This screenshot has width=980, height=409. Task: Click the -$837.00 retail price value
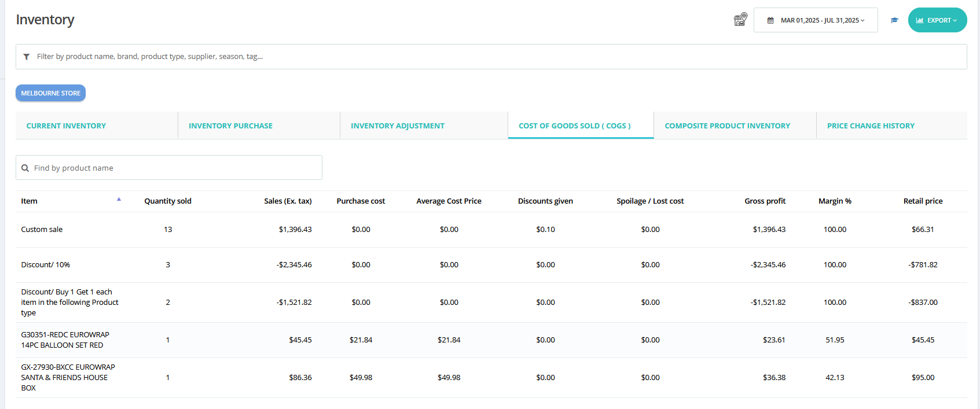(923, 303)
